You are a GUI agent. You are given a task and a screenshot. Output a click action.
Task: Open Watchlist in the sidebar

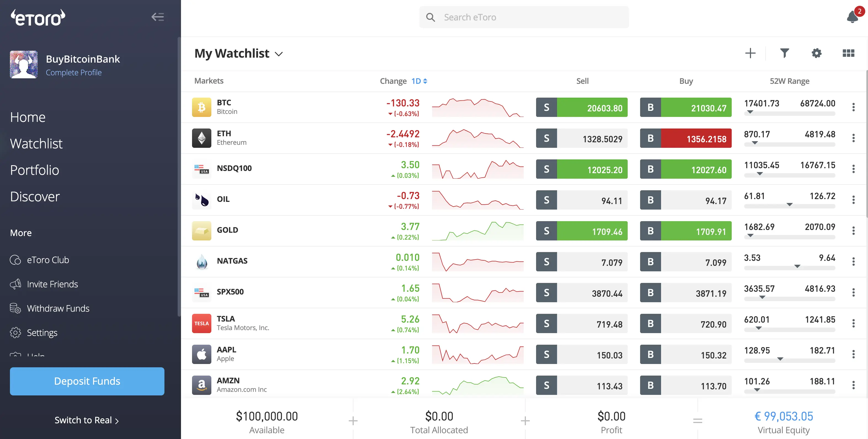tap(36, 144)
